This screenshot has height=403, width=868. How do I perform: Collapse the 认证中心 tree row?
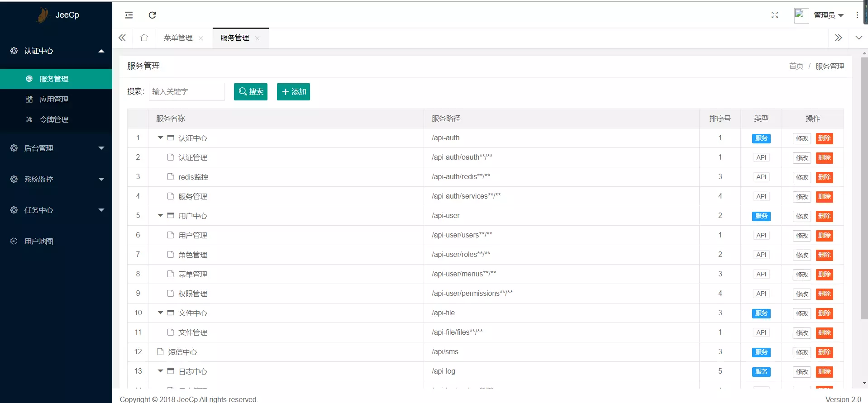[160, 137]
